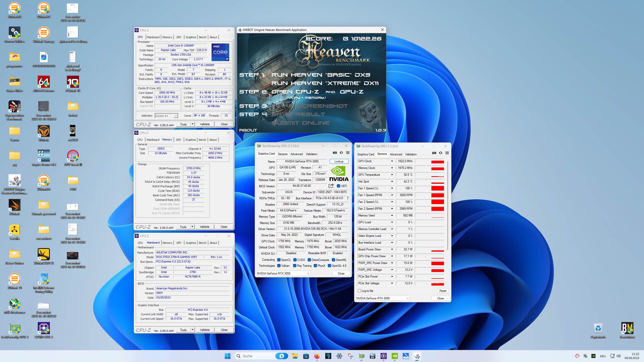The width and height of the screenshot is (644, 362).
Task: Open the Tools dropdown arrow in CPU-Z Mainboard window
Action: [192, 330]
